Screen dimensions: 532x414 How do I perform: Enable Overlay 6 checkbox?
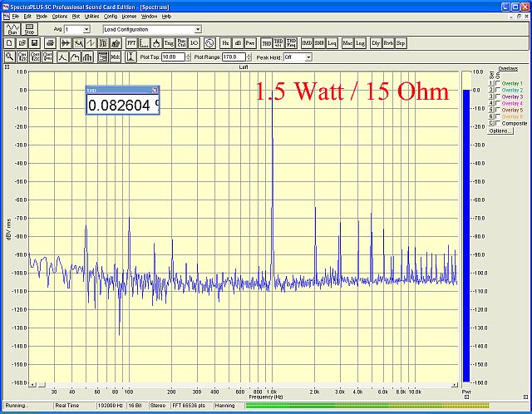498,116
